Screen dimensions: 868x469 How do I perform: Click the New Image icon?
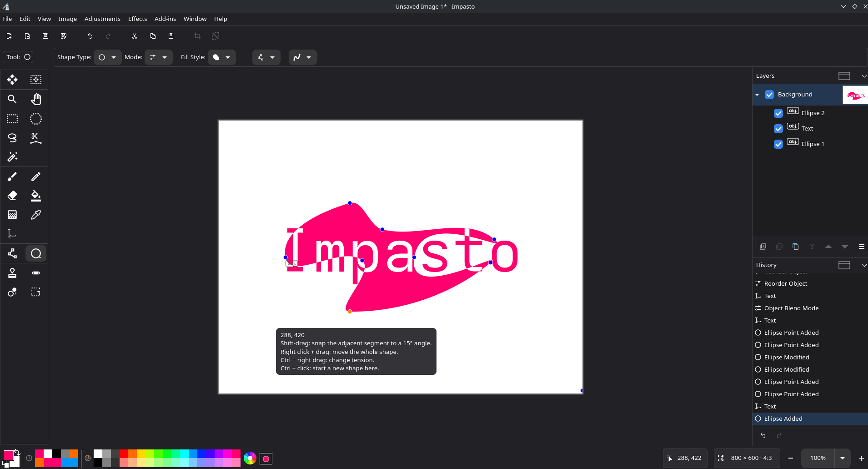coord(9,36)
